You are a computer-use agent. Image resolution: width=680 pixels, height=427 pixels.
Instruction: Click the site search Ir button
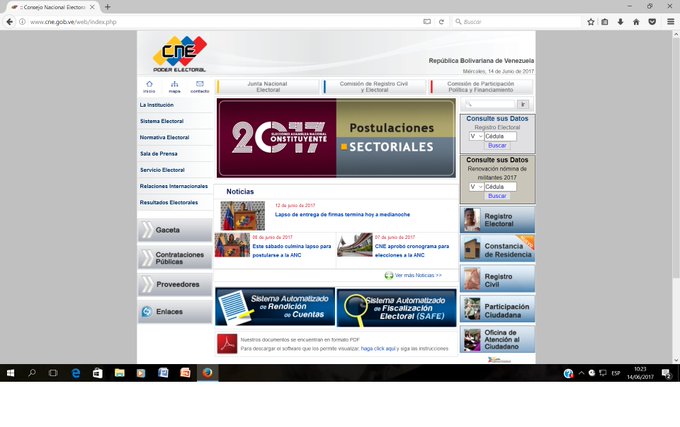(523, 104)
